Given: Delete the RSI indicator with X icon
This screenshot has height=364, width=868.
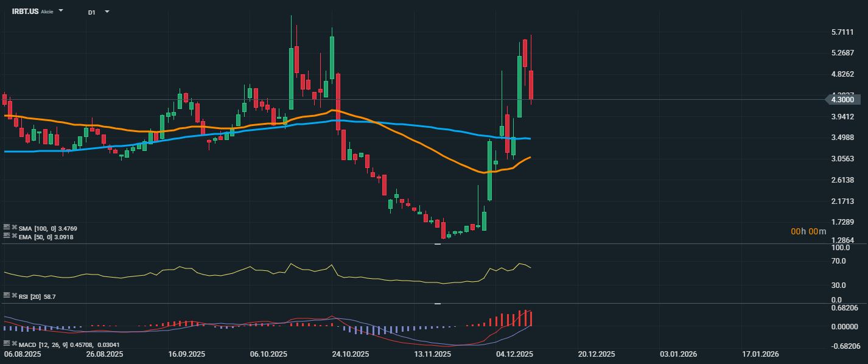Looking at the screenshot, I should [13, 295].
